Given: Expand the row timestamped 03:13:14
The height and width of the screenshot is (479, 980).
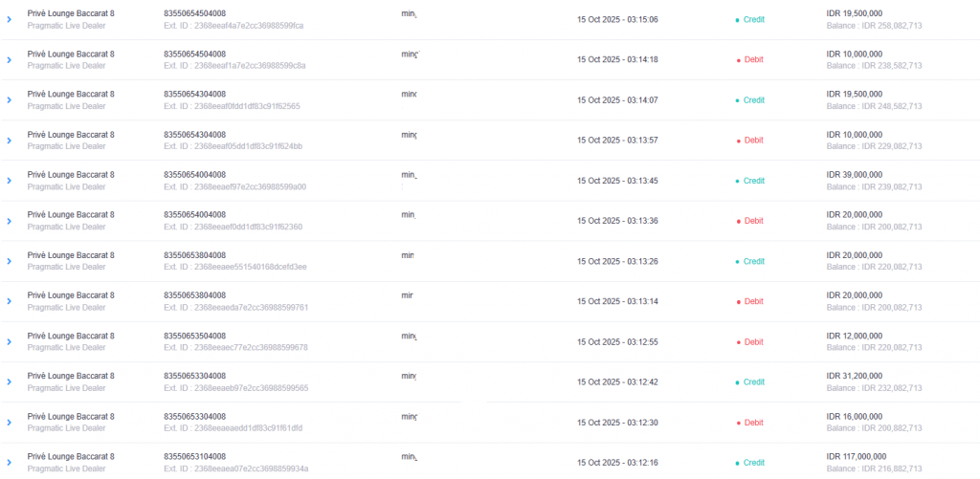Looking at the screenshot, I should coord(9,301).
